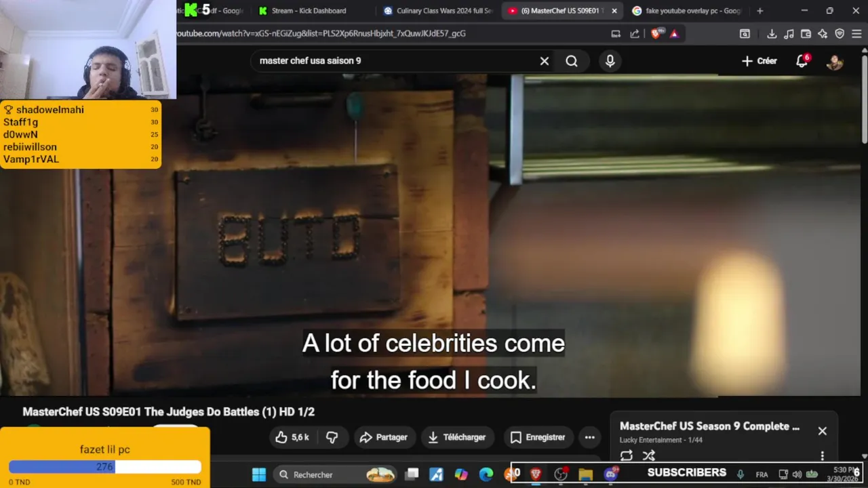868x488 pixels.
Task: Click the Créer button
Action: tap(759, 61)
